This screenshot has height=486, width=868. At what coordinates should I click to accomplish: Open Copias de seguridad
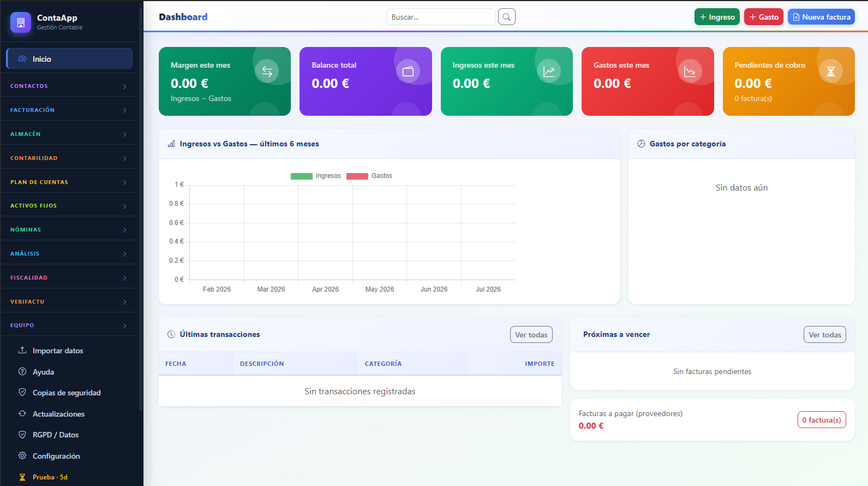point(69,393)
